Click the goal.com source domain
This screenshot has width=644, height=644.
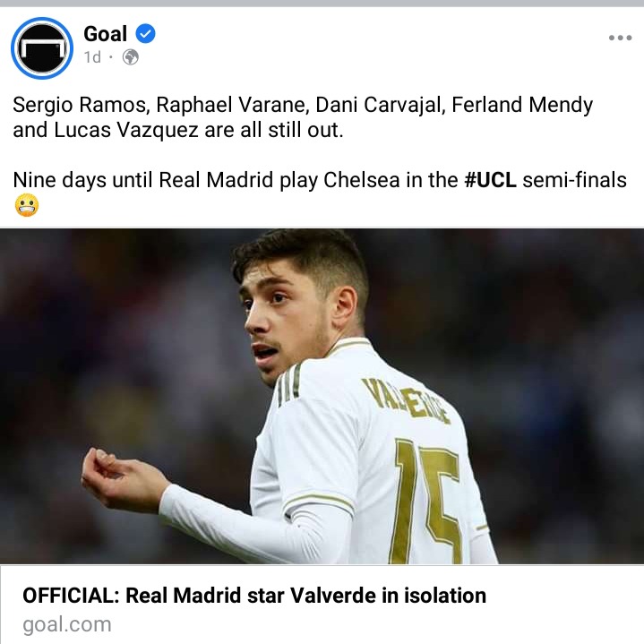coord(67,624)
